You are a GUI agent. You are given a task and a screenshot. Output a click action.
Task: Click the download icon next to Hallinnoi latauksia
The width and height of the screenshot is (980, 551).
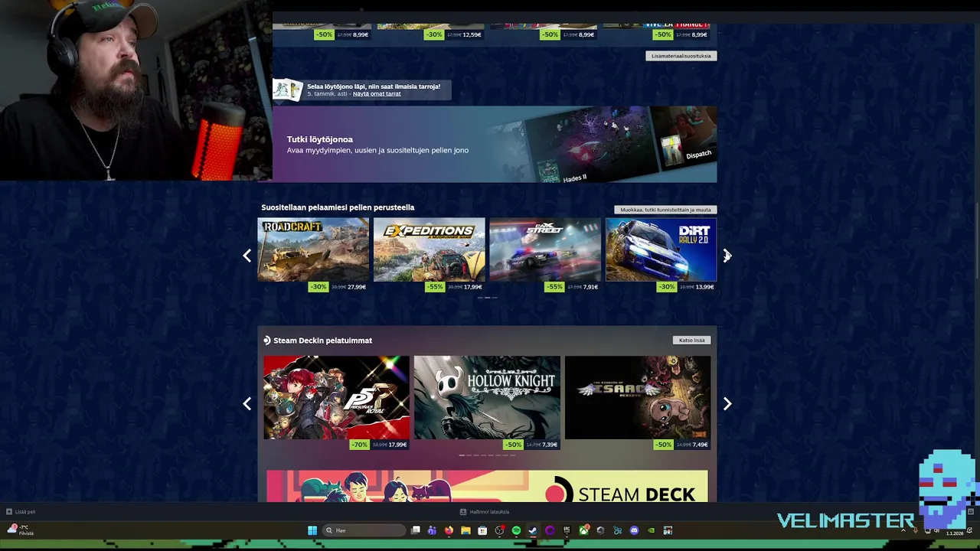tap(463, 512)
